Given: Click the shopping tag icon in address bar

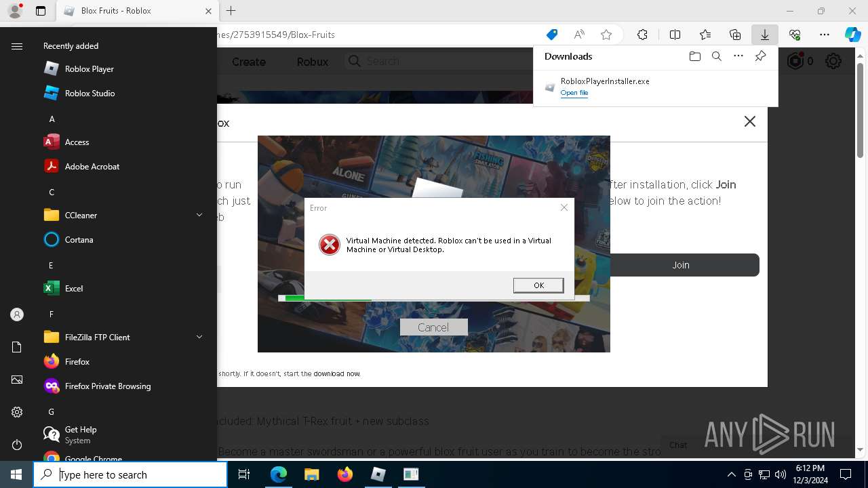Looking at the screenshot, I should (x=552, y=35).
